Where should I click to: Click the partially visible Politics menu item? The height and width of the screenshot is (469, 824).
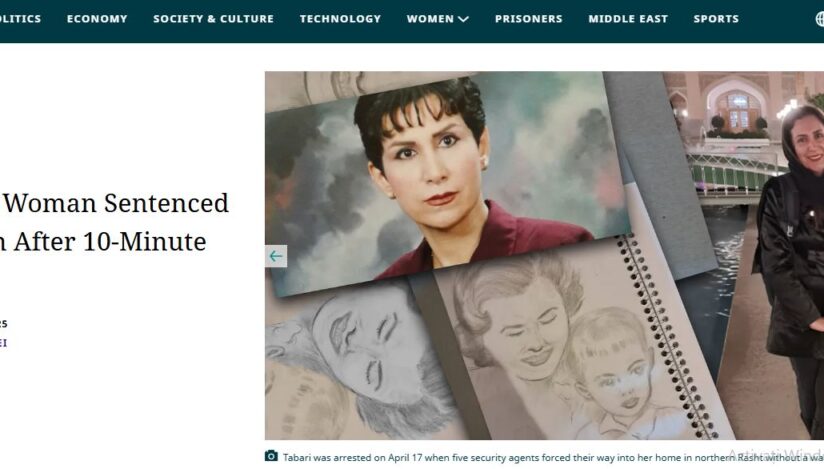pyautogui.click(x=20, y=19)
